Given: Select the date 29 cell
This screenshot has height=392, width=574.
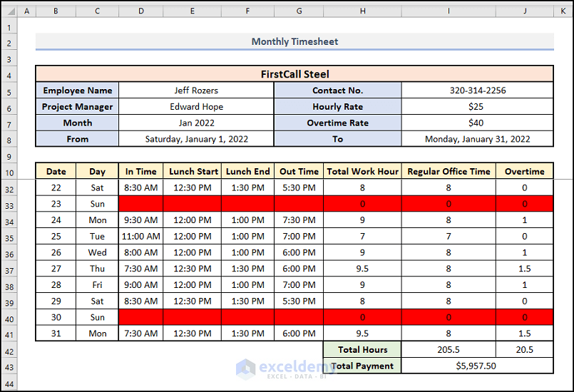Looking at the screenshot, I should (56, 301).
